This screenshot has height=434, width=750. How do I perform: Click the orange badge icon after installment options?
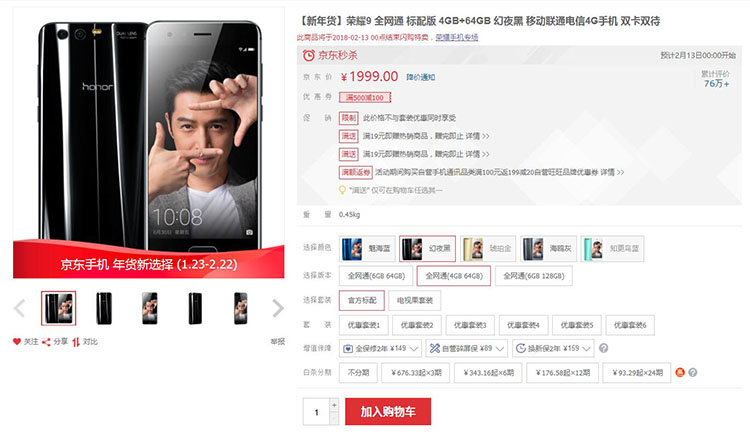pos(680,372)
